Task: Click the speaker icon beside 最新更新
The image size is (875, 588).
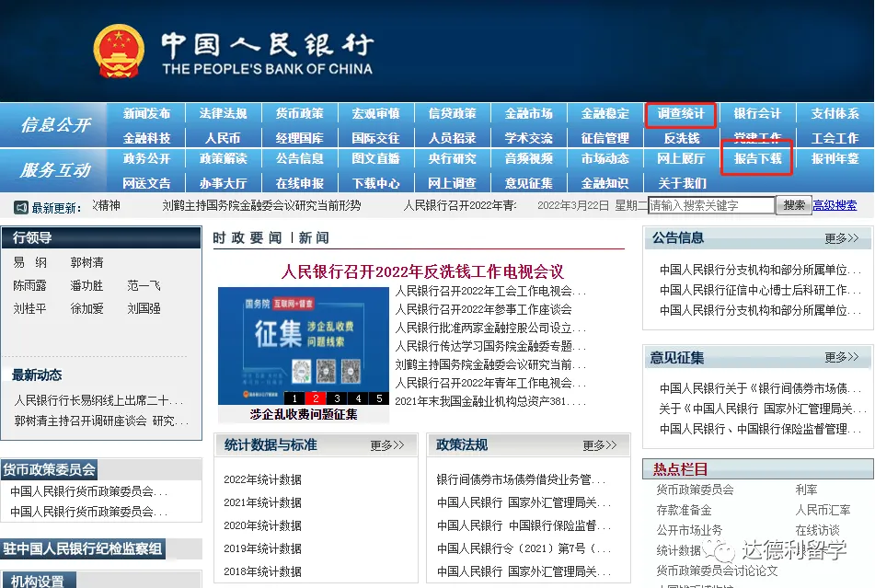Action: coord(20,208)
